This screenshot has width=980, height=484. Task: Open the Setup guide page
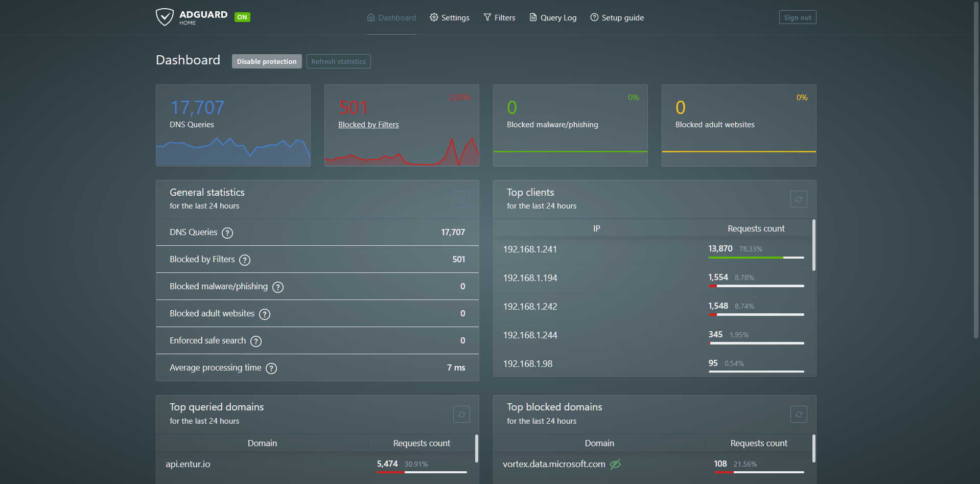click(x=617, y=18)
